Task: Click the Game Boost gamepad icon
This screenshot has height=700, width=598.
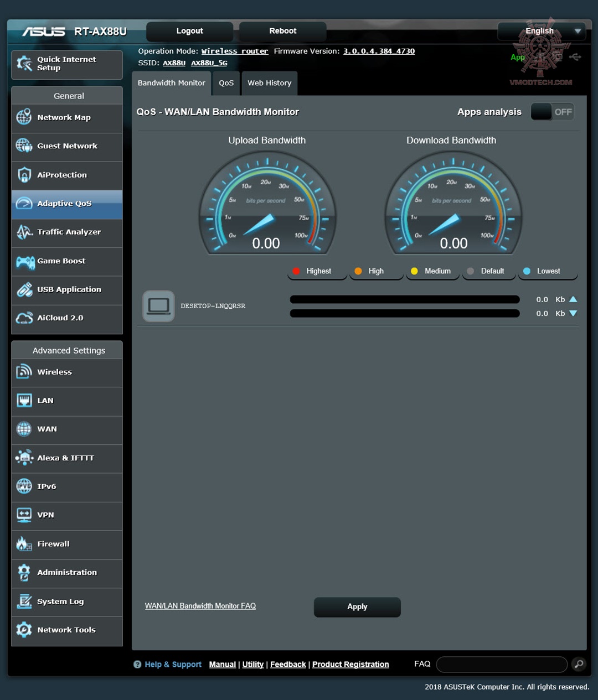Action: tap(25, 261)
